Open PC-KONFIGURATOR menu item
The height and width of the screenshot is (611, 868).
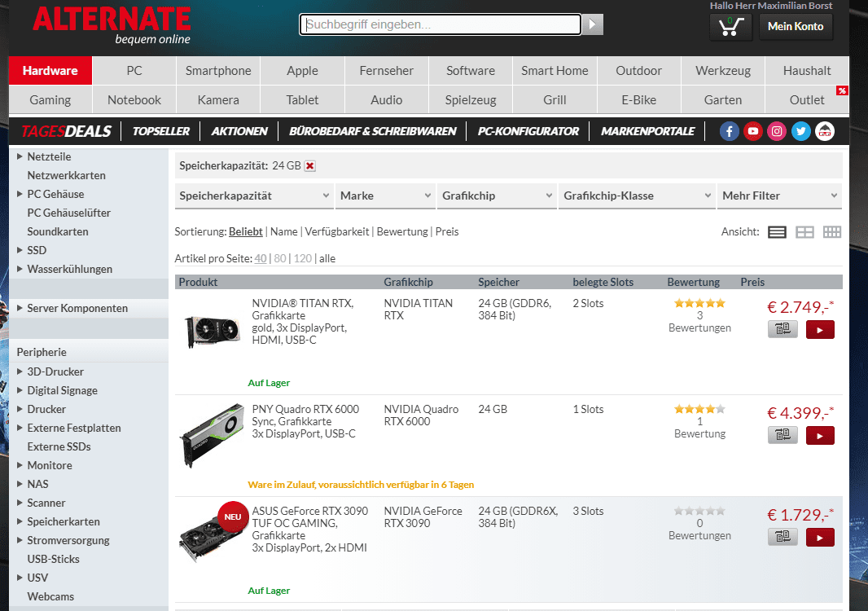pyautogui.click(x=528, y=131)
